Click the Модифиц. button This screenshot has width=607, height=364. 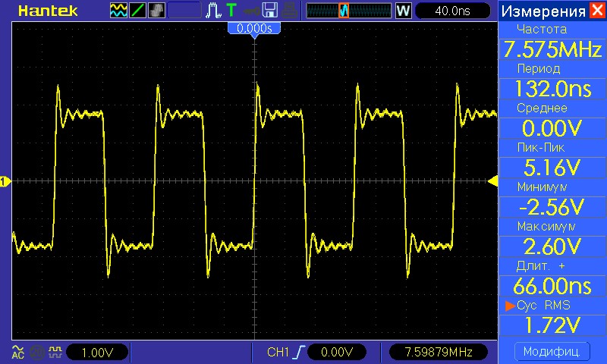(552, 352)
